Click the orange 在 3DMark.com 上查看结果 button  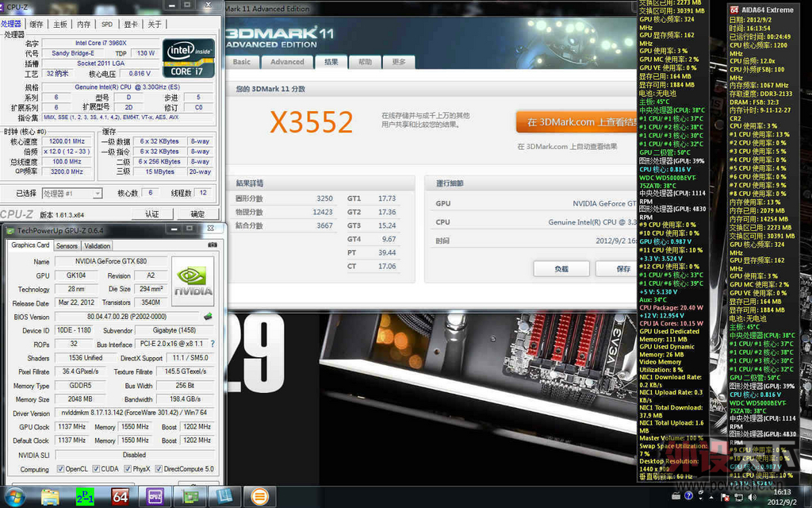576,122
